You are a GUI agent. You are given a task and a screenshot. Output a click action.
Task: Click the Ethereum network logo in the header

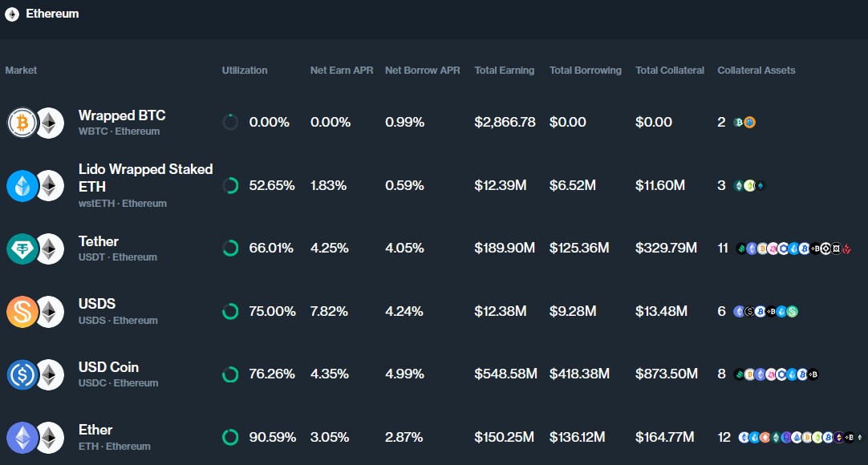point(11,14)
